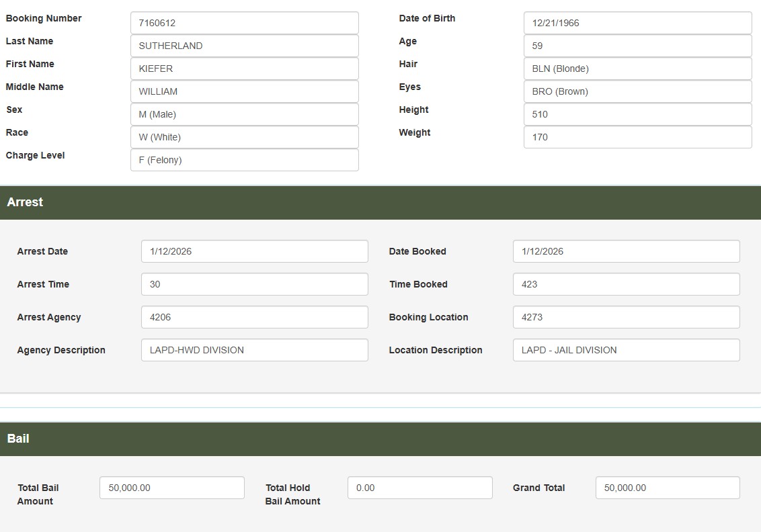Click the Sex label text

(x=14, y=109)
